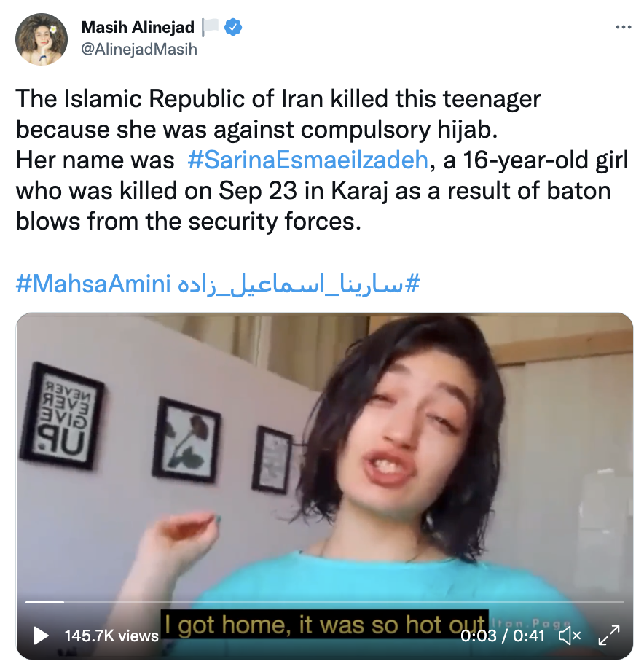Click the played portion of the progress bar
Screen dimensions: 644x672
[44, 602]
